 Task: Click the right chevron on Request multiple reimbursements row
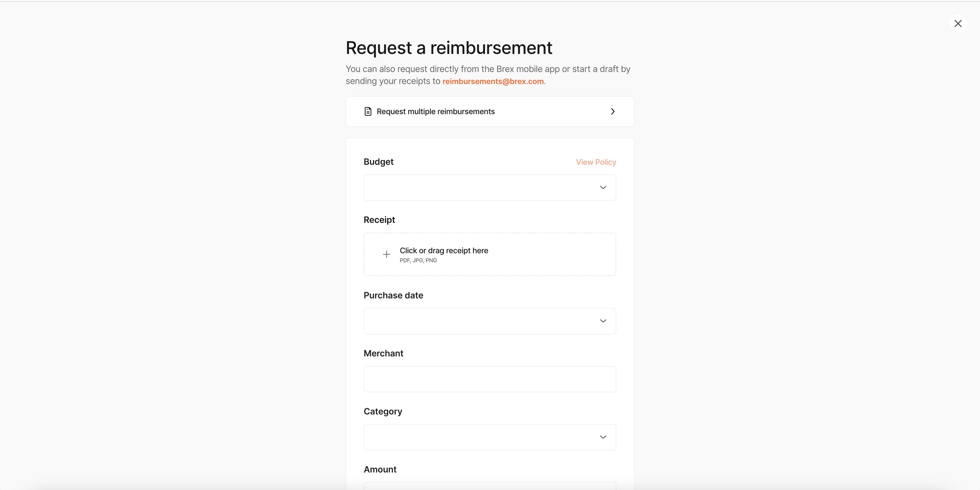(612, 111)
